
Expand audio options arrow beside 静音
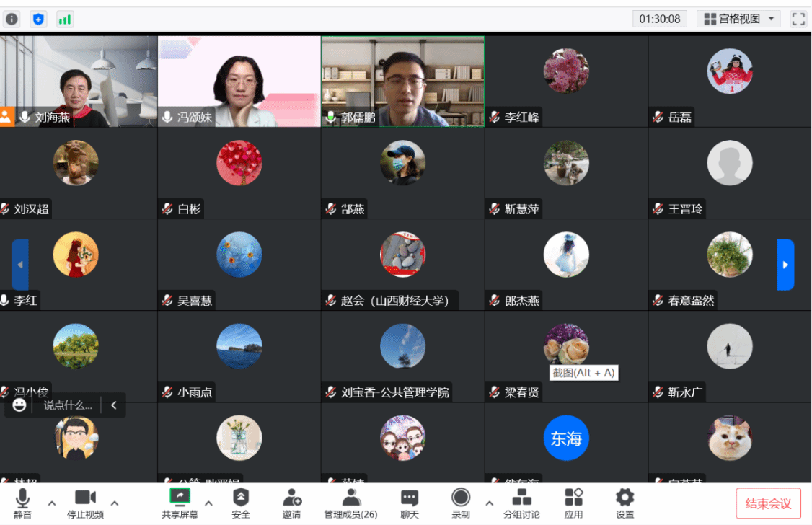51,503
